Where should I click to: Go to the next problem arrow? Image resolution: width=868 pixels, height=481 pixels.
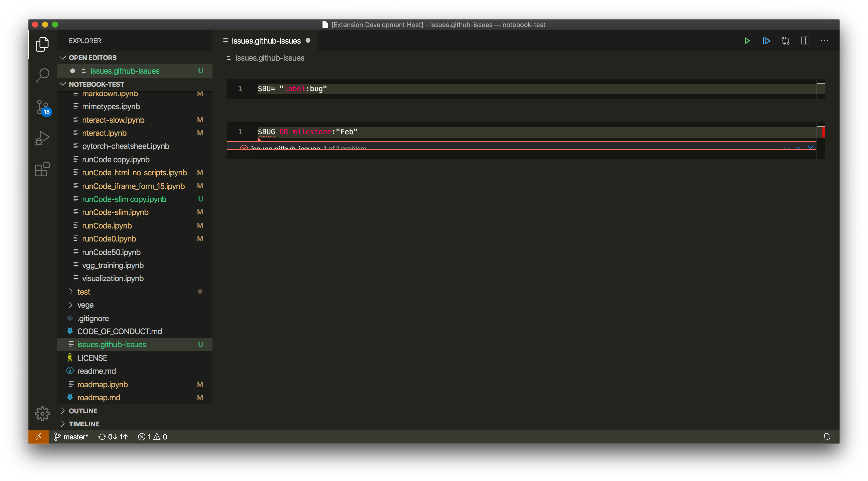pyautogui.click(x=786, y=148)
